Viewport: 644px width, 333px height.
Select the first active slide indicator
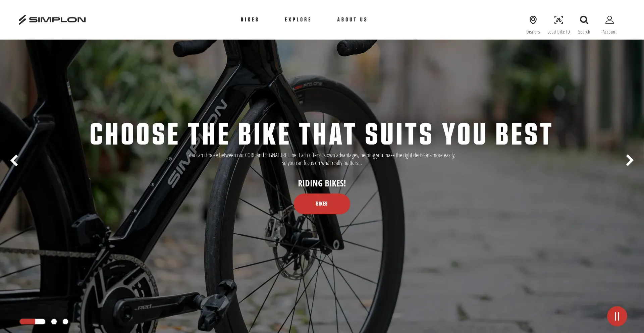pos(33,322)
